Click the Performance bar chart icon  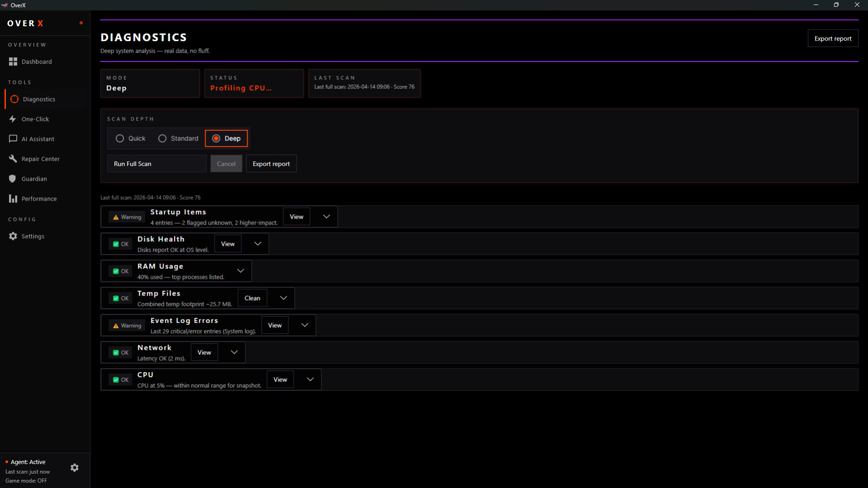13,198
